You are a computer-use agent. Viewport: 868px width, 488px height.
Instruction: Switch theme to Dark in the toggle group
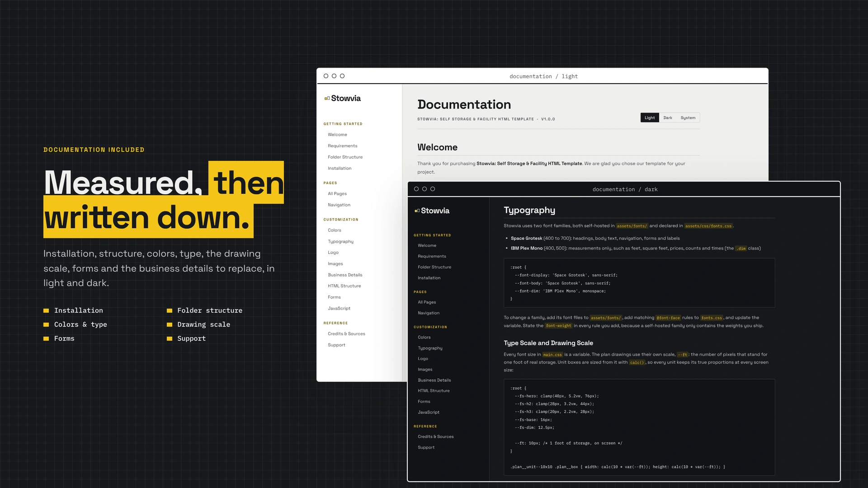click(668, 117)
